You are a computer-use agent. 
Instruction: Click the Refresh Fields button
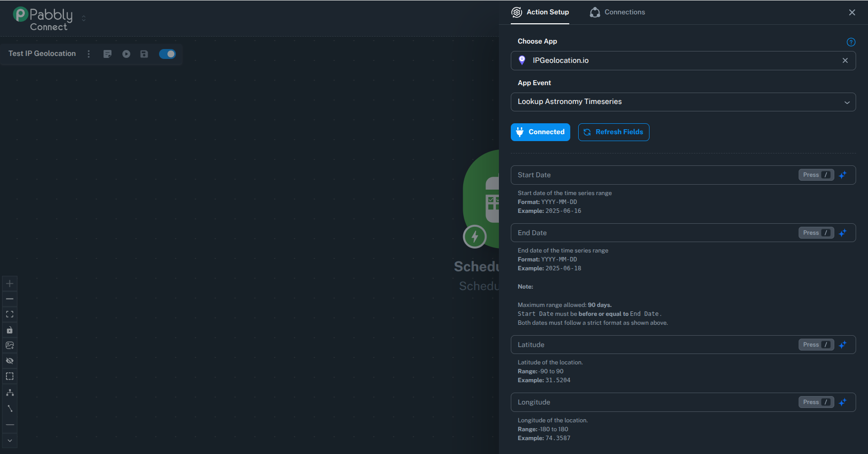coord(614,132)
